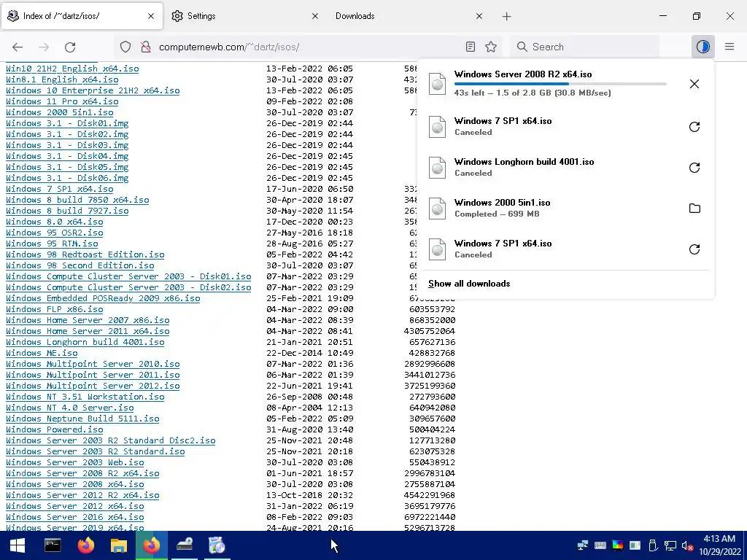Screen dimensions: 747x560
Task: Go back to the previous page
Action: coord(18,47)
